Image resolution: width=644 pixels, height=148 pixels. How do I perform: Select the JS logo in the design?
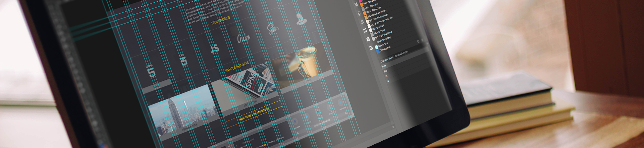pos(215,49)
